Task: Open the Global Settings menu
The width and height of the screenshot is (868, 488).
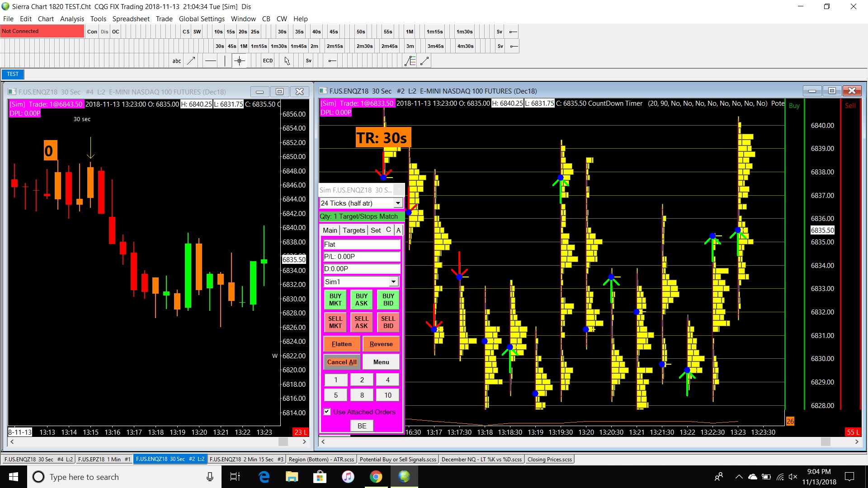Action: [x=202, y=19]
